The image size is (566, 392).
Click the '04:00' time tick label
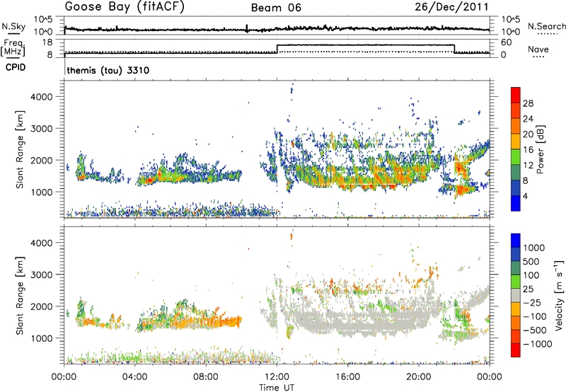135,377
